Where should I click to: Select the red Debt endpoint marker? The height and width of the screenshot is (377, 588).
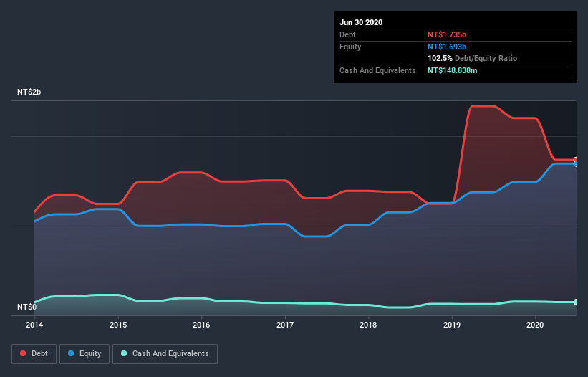click(576, 159)
